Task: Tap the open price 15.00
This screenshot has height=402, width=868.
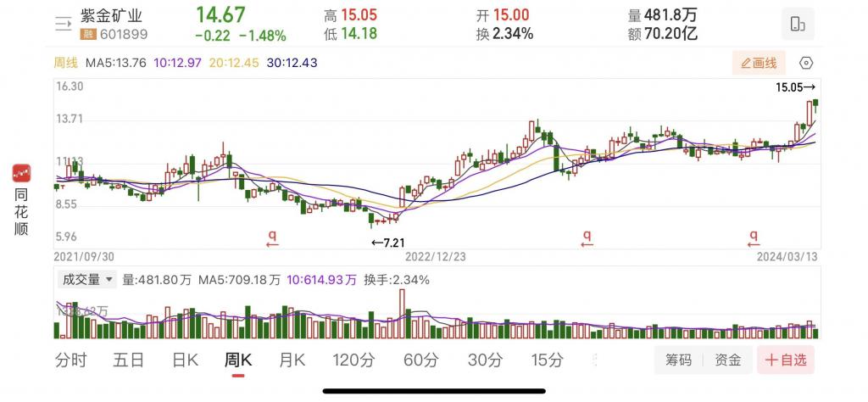Action: (x=510, y=15)
